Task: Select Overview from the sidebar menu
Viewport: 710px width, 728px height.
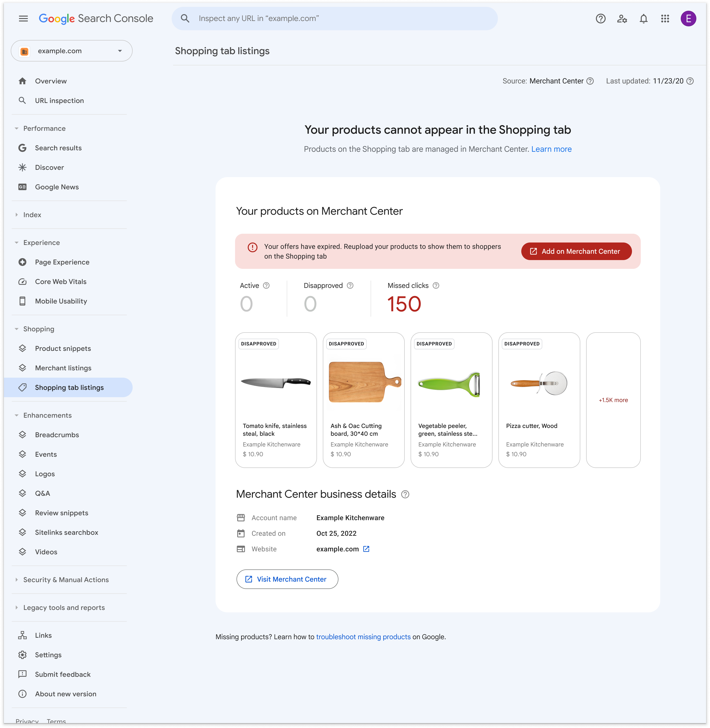Action: [51, 81]
